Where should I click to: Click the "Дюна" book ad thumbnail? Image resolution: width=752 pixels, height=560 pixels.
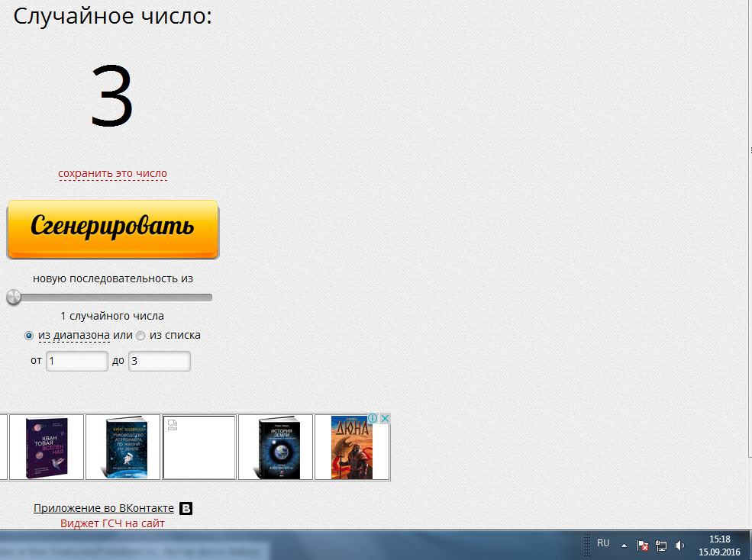click(x=351, y=447)
